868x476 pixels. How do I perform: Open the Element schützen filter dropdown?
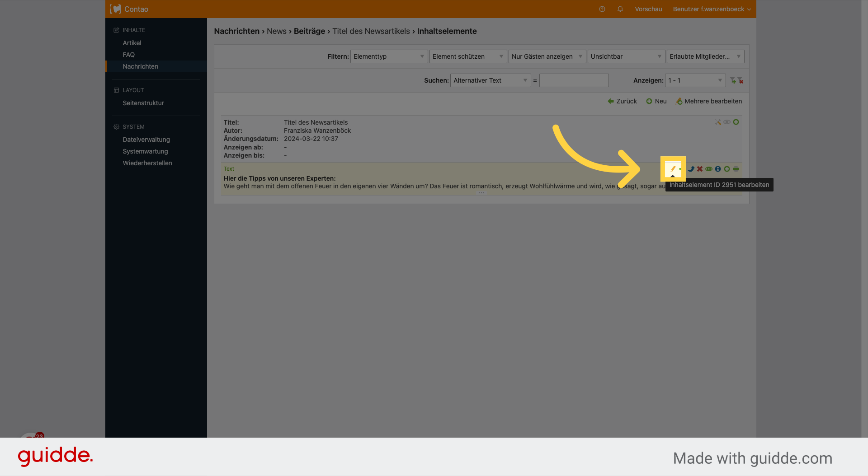coord(468,56)
